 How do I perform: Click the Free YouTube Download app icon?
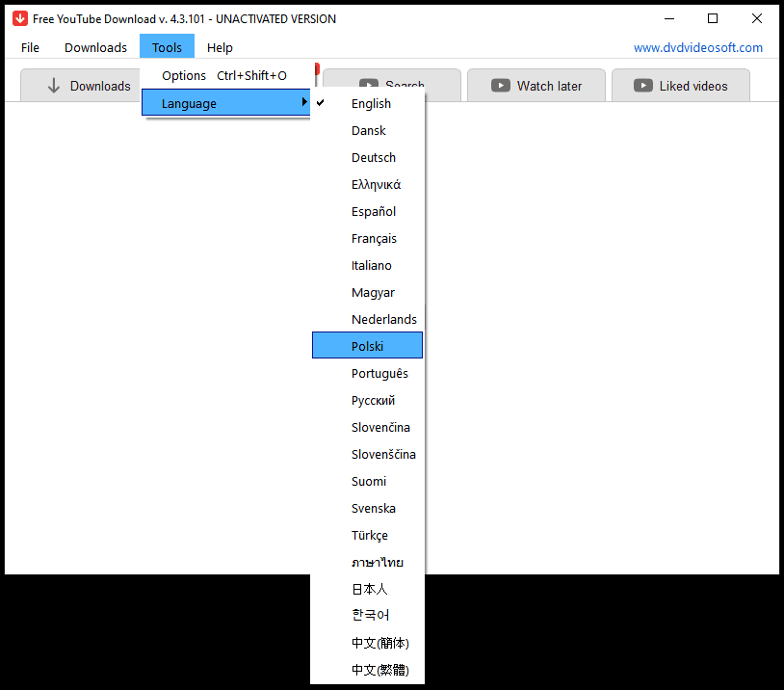coord(20,18)
